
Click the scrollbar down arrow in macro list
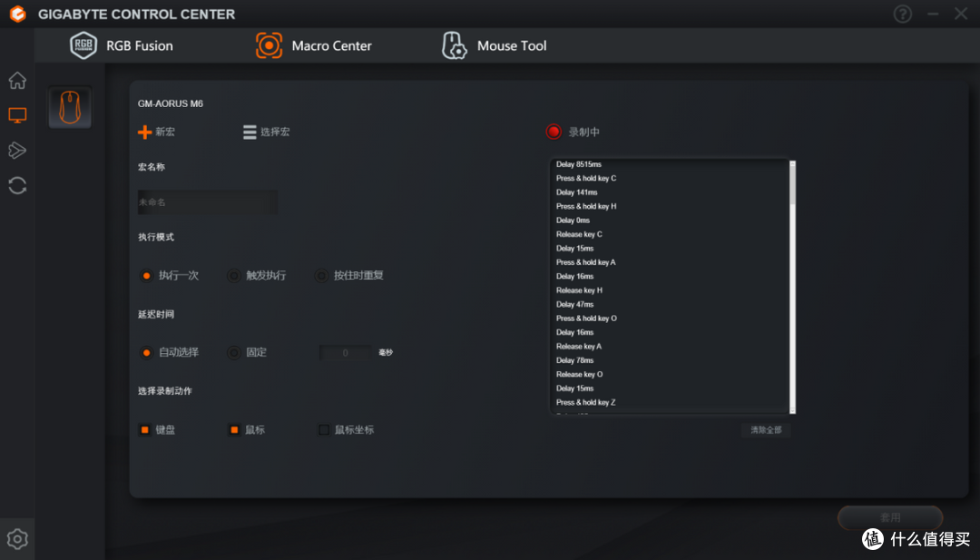coord(792,410)
